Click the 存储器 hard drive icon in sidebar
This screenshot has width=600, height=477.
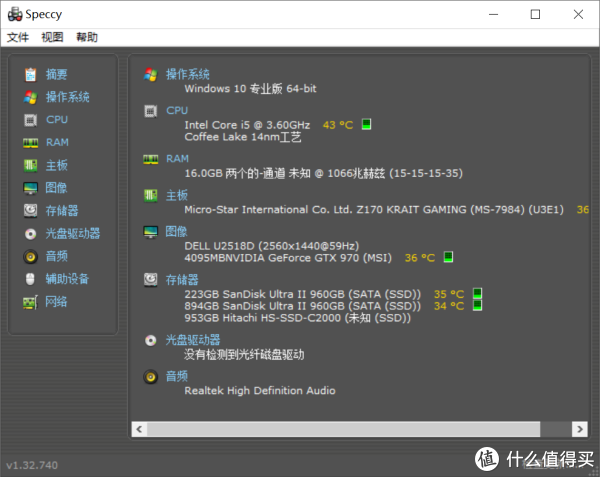tap(31, 211)
